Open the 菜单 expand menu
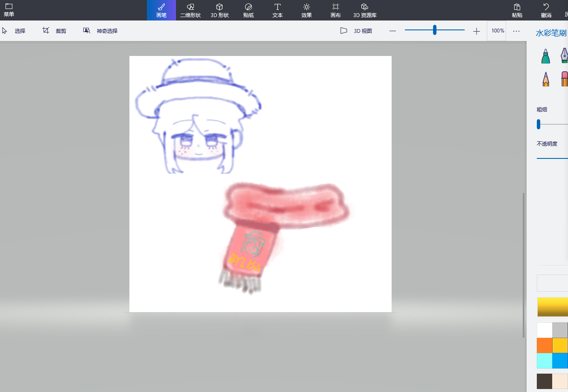This screenshot has height=392, width=568. click(9, 10)
